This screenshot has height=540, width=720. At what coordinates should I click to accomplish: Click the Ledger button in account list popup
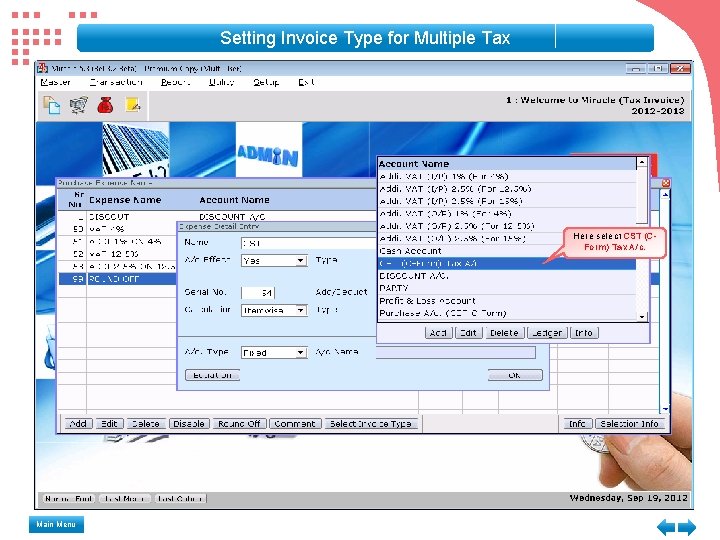(x=547, y=333)
